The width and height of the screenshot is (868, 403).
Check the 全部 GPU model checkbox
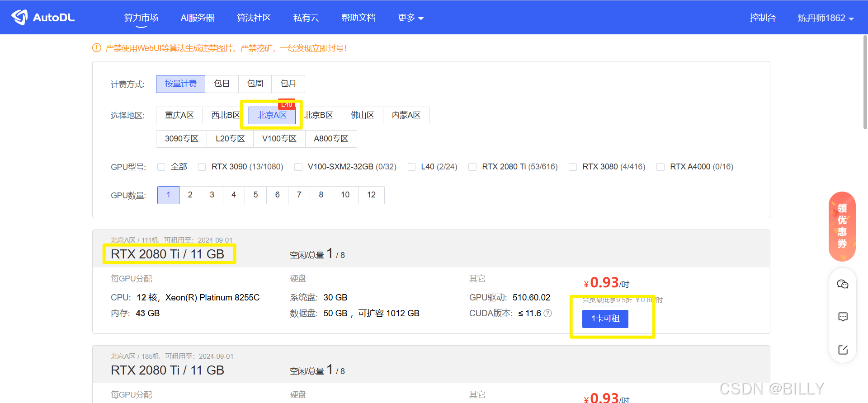click(x=161, y=167)
